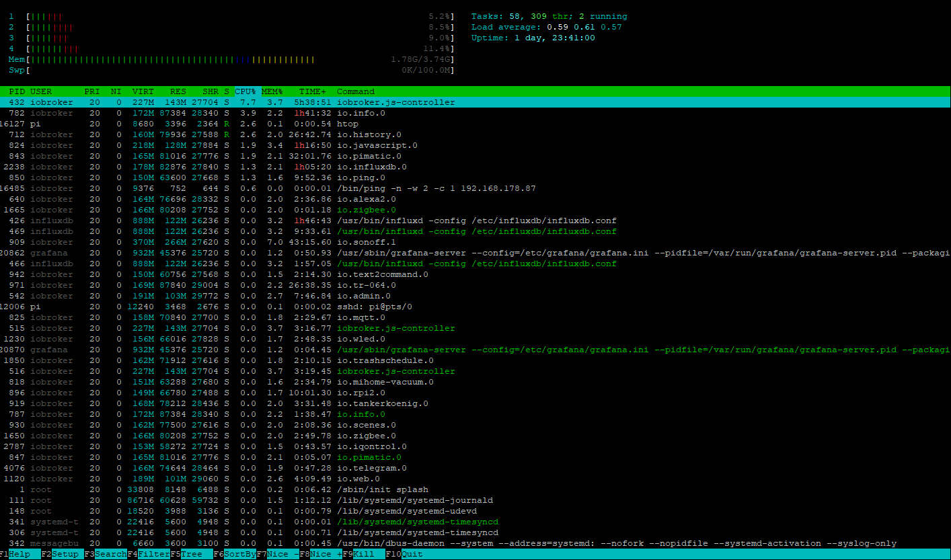Select the io.tankerkoenig.0 process
Viewport: 951px width, 560px height.
tap(475, 403)
